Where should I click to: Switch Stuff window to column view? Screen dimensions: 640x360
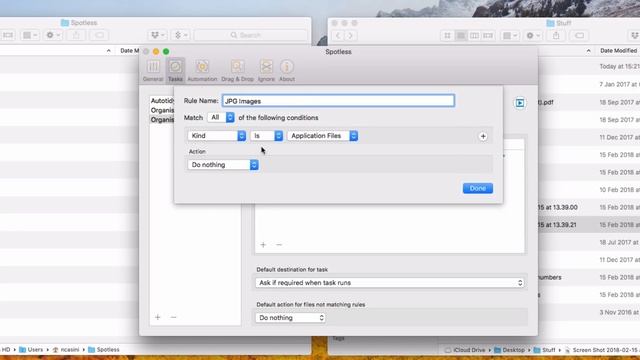tap(474, 36)
